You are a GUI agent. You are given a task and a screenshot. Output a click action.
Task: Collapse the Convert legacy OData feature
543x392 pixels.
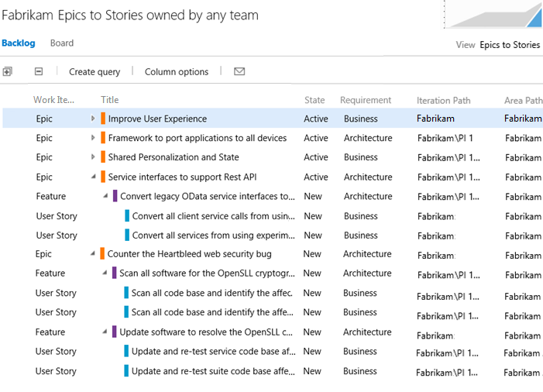(105, 196)
